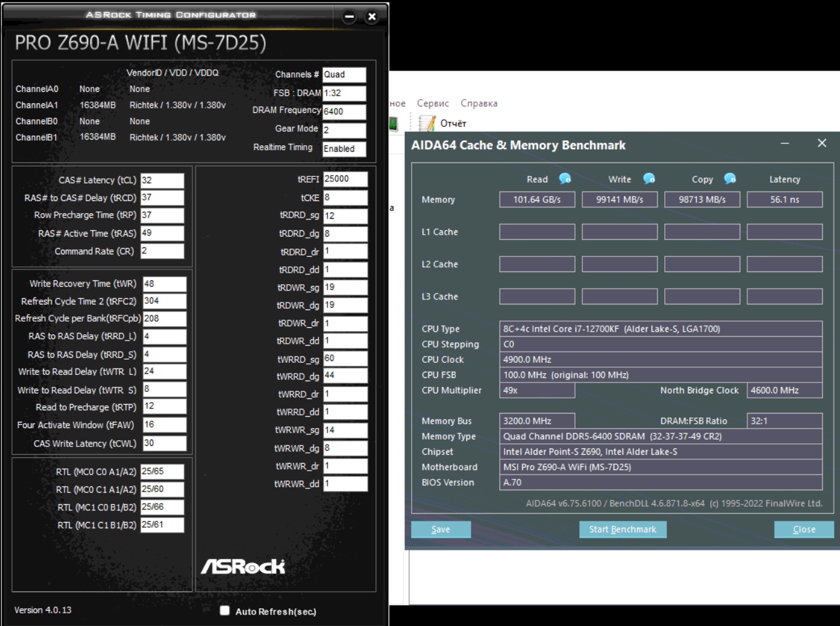The width and height of the screenshot is (840, 626).
Task: Click the North Bridge Clock value 4600.0 MHz
Action: [784, 390]
